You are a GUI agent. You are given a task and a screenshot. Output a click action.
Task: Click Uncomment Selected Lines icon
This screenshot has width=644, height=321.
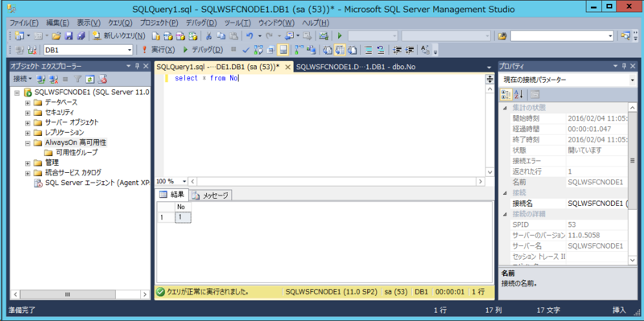381,50
